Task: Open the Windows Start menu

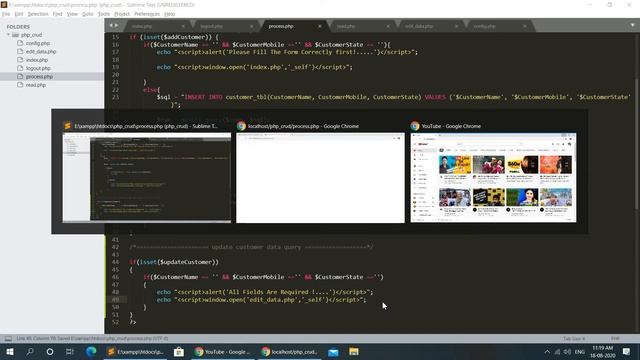Action: (x=10, y=351)
